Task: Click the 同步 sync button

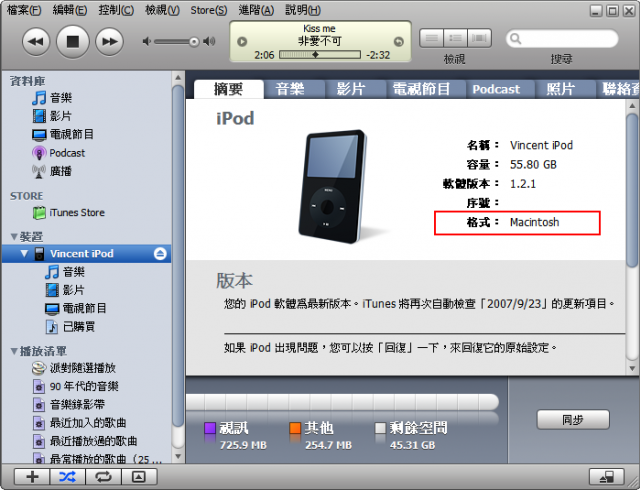Action: tap(573, 420)
